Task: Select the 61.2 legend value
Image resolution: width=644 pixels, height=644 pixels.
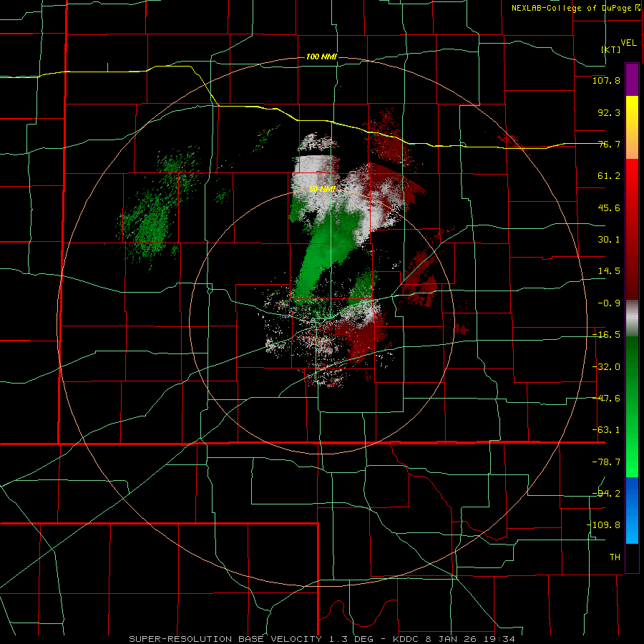Action: [609, 176]
